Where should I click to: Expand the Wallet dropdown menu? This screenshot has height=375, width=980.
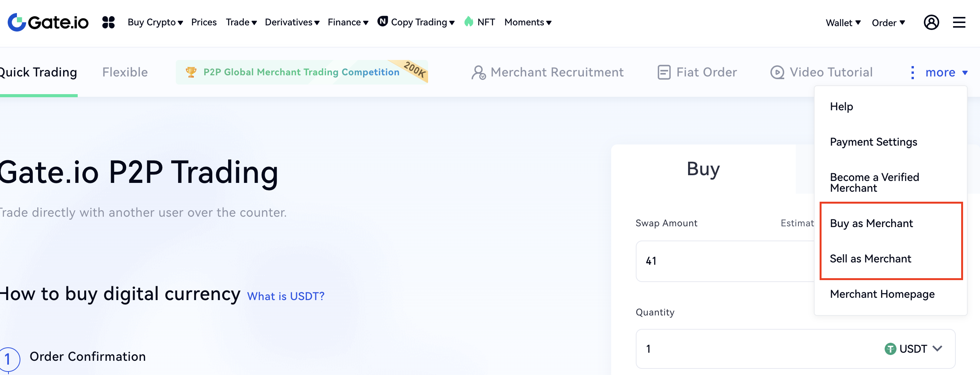[843, 23]
